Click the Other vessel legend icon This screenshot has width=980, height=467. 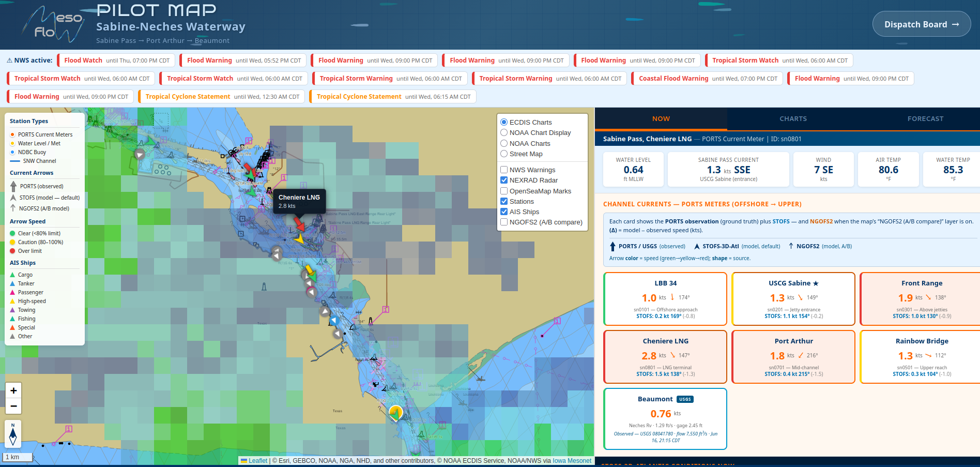coord(12,336)
